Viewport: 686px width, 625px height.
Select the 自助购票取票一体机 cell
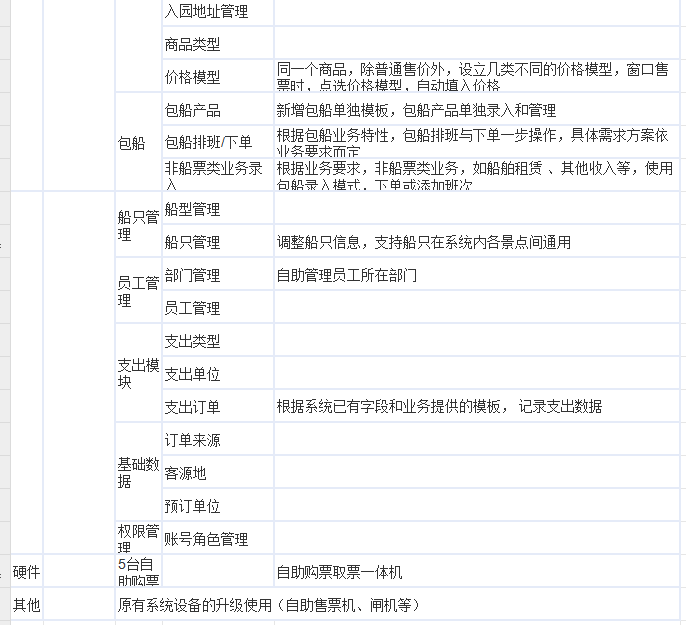pos(480,572)
